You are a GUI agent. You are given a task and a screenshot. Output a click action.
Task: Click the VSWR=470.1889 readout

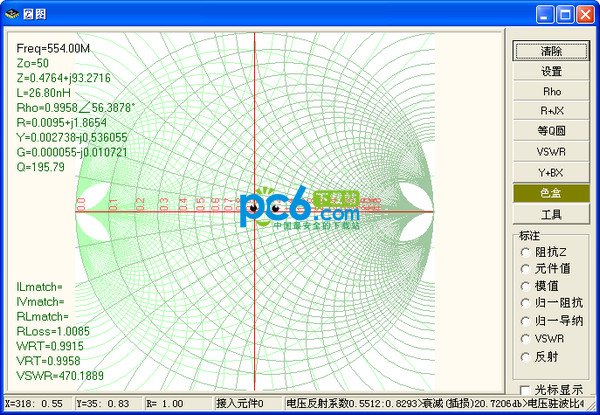pos(60,376)
